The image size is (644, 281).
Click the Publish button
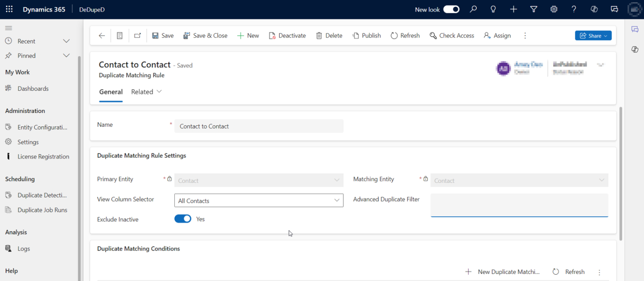click(367, 36)
